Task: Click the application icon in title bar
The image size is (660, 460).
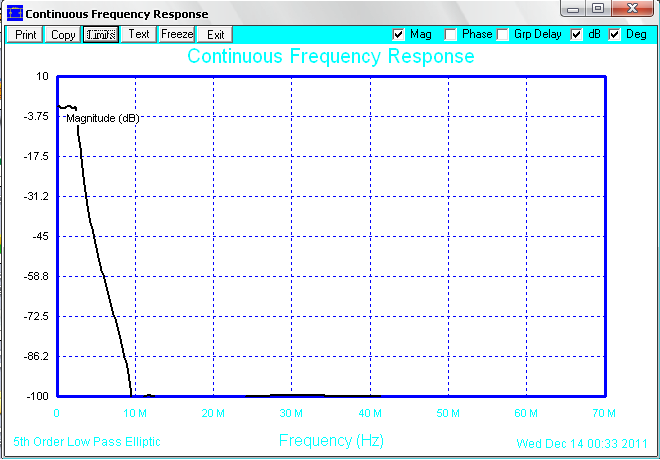Action: pyautogui.click(x=15, y=13)
